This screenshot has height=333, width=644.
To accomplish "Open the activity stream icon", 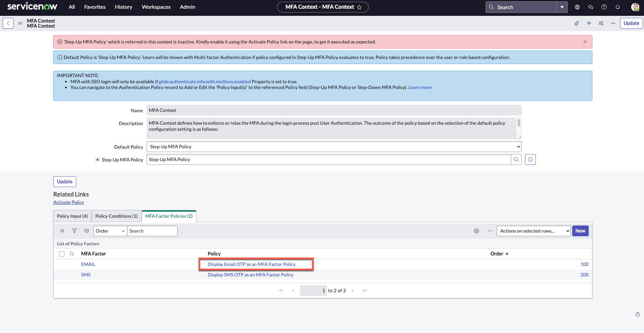I will pos(589,23).
